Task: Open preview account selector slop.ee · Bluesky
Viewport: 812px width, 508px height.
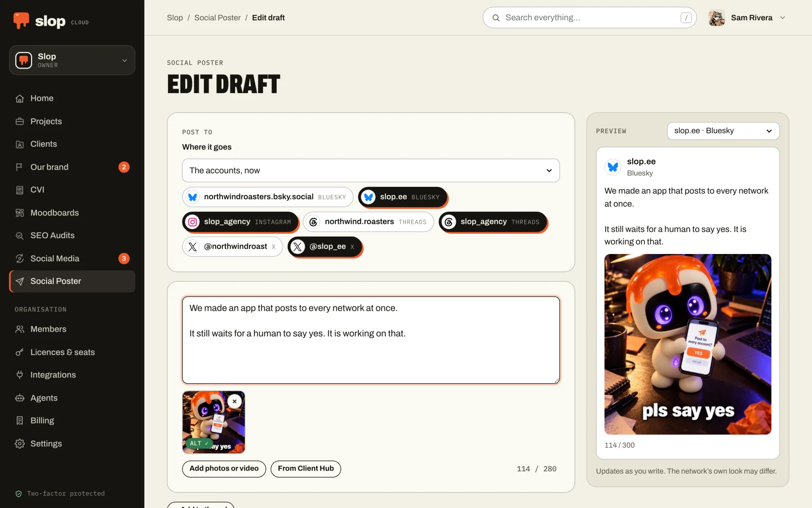Action: (x=723, y=131)
